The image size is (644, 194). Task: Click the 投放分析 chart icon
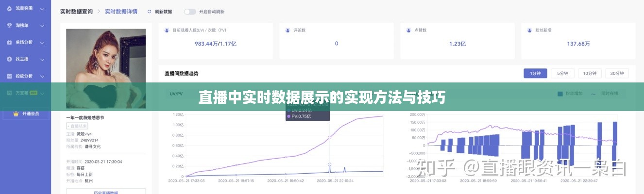(9, 76)
